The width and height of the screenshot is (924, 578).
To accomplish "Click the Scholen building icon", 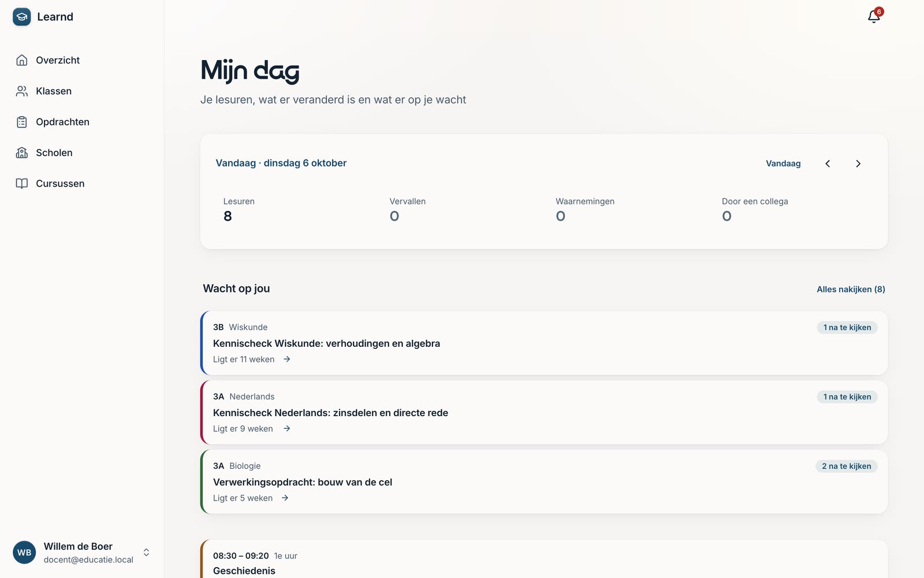I will (x=22, y=153).
